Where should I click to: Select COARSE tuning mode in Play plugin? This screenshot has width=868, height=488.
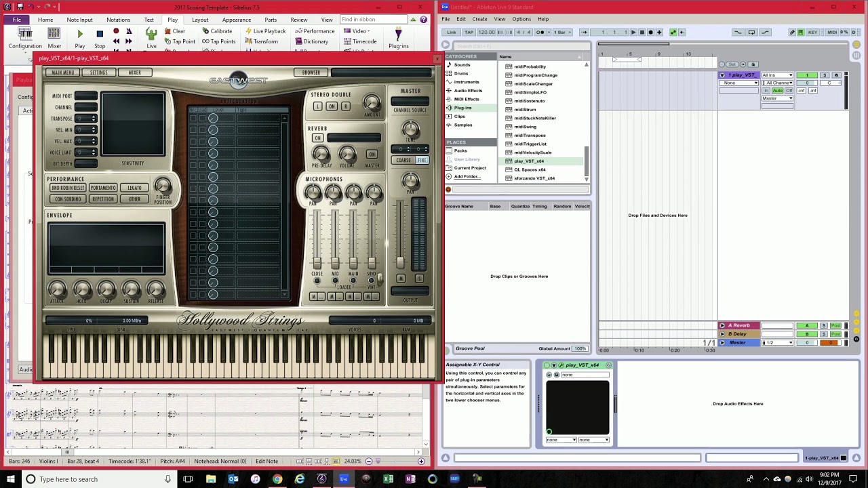click(x=403, y=161)
